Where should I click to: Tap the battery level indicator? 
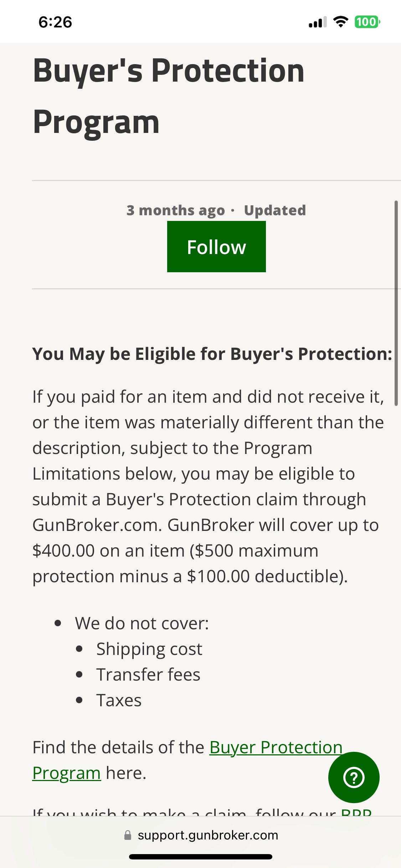(x=367, y=22)
